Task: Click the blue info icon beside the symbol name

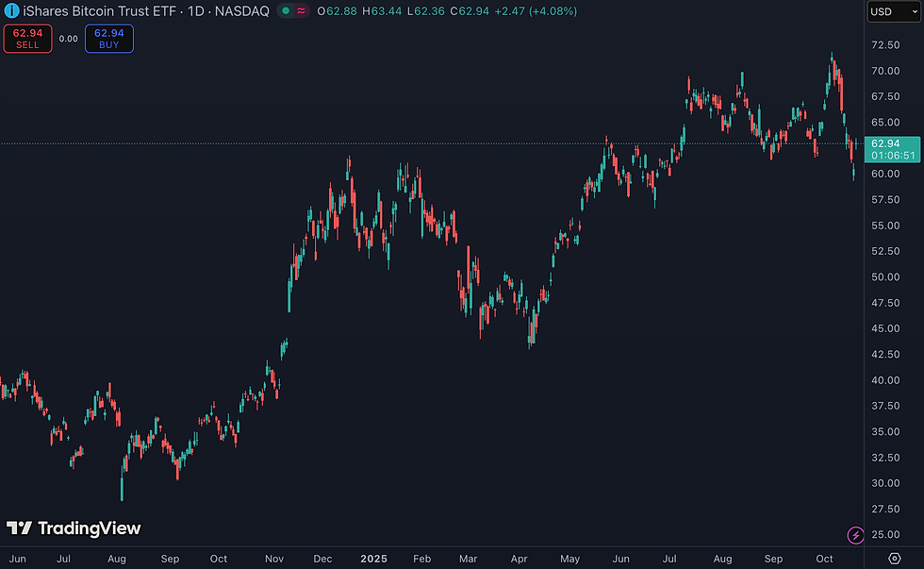Action: tap(11, 10)
